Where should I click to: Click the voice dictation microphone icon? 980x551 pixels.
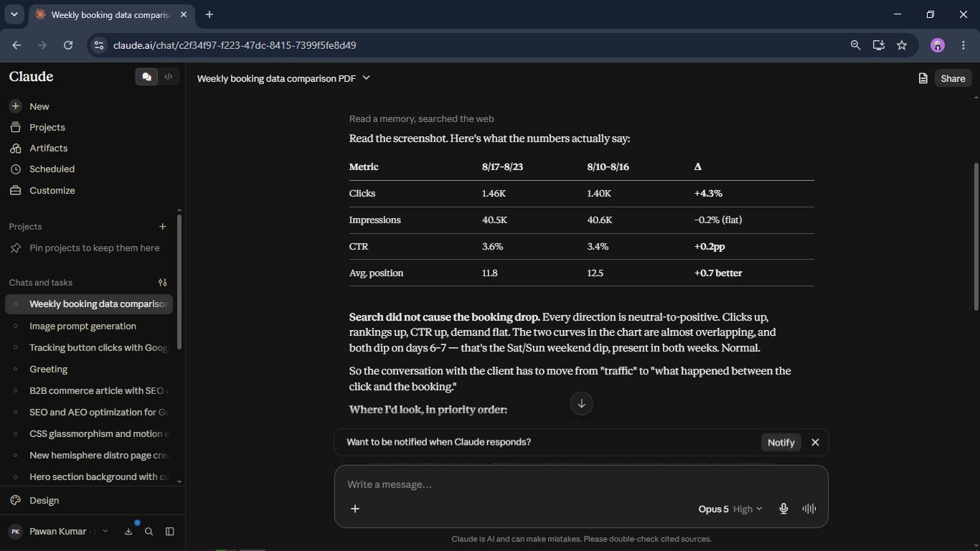pos(783,509)
